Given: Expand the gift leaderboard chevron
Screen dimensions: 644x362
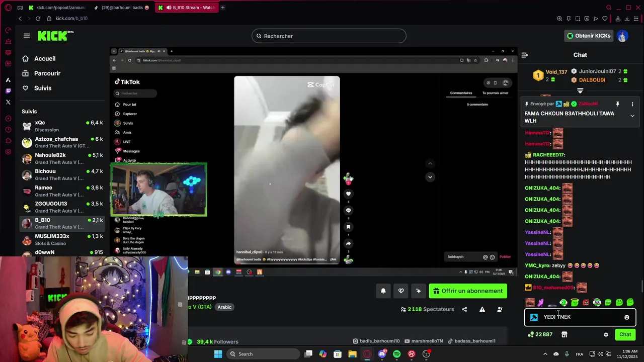Looking at the screenshot, I should [x=580, y=91].
